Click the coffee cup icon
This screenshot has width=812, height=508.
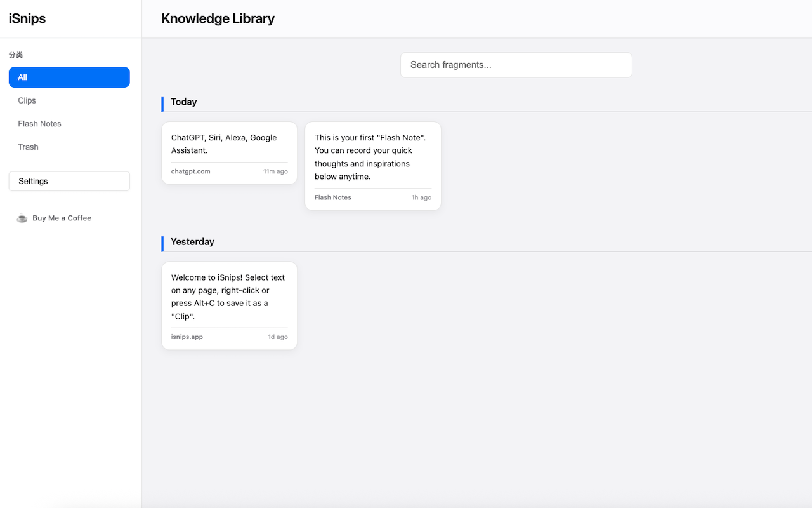point(22,218)
